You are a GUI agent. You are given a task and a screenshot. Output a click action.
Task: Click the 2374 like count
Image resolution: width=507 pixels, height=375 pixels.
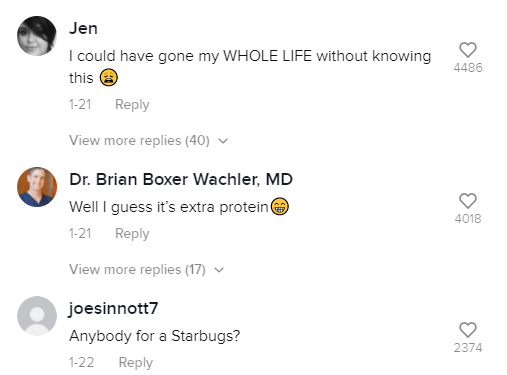468,348
